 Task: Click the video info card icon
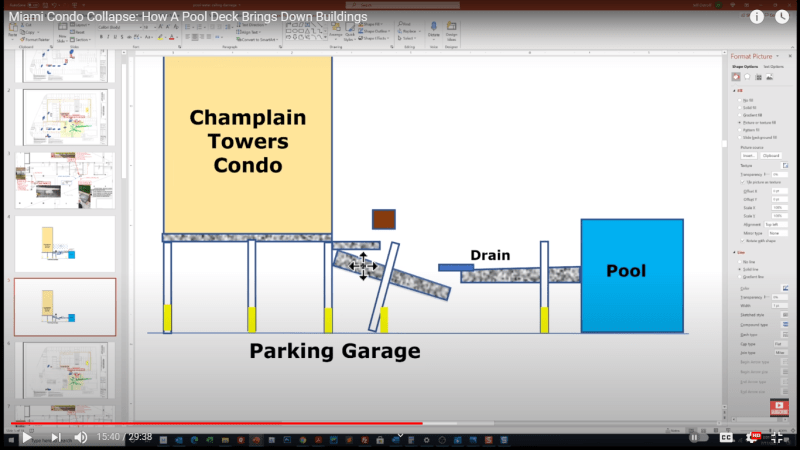point(757,17)
